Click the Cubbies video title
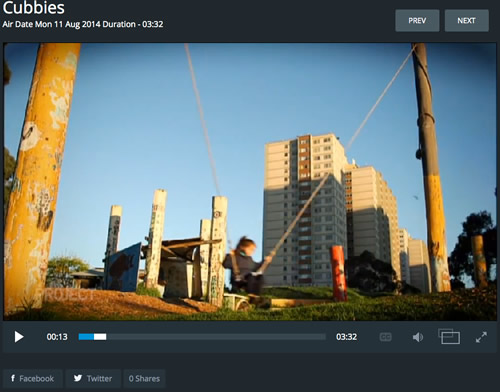Screen dimensions: 500x392 (x=34, y=7)
